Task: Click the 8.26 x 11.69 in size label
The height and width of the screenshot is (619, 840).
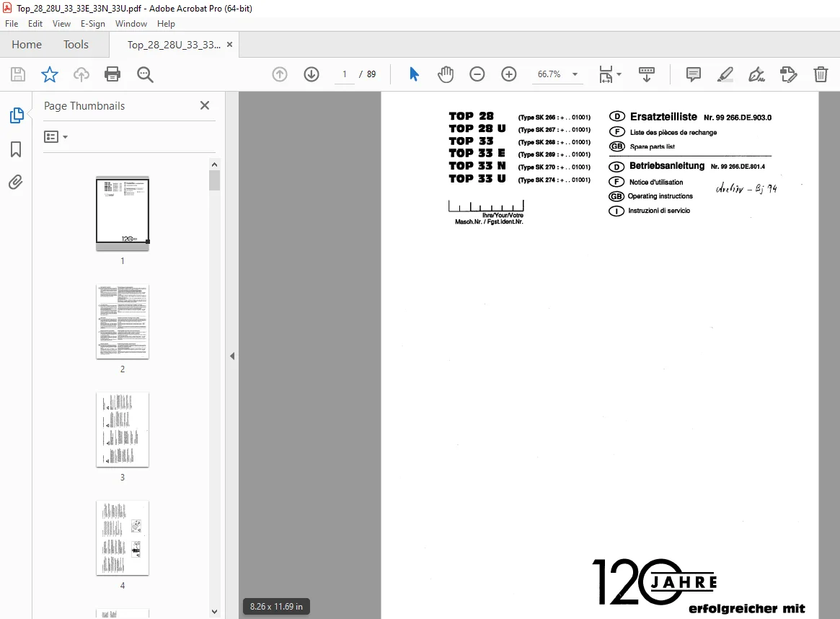Action: click(x=276, y=606)
